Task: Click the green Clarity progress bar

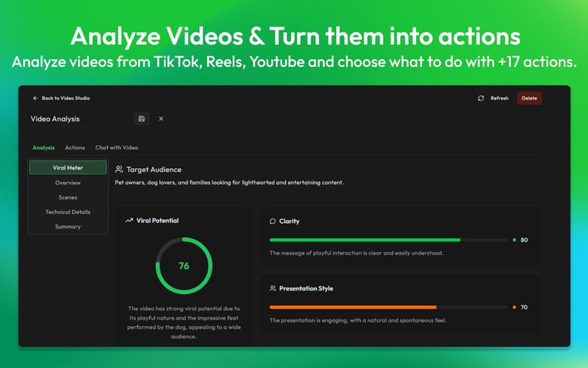Action: click(x=388, y=240)
